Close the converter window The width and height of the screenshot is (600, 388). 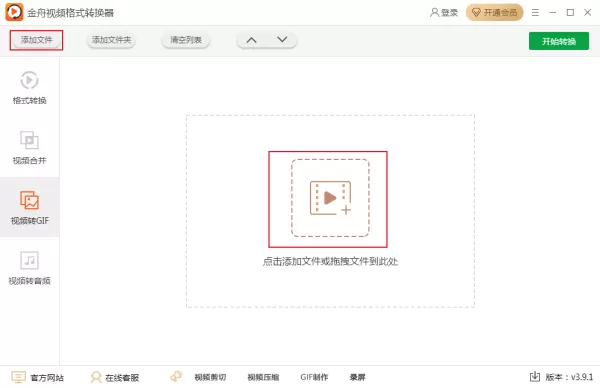tap(588, 13)
